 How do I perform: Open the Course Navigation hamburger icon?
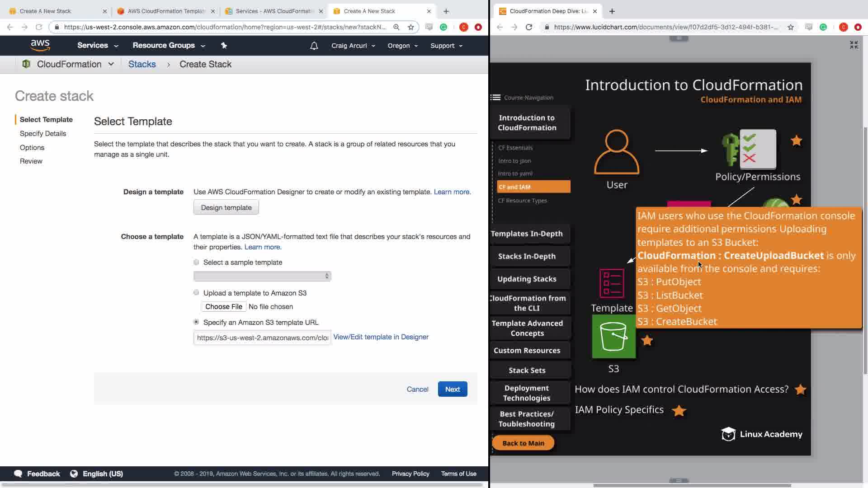click(495, 98)
